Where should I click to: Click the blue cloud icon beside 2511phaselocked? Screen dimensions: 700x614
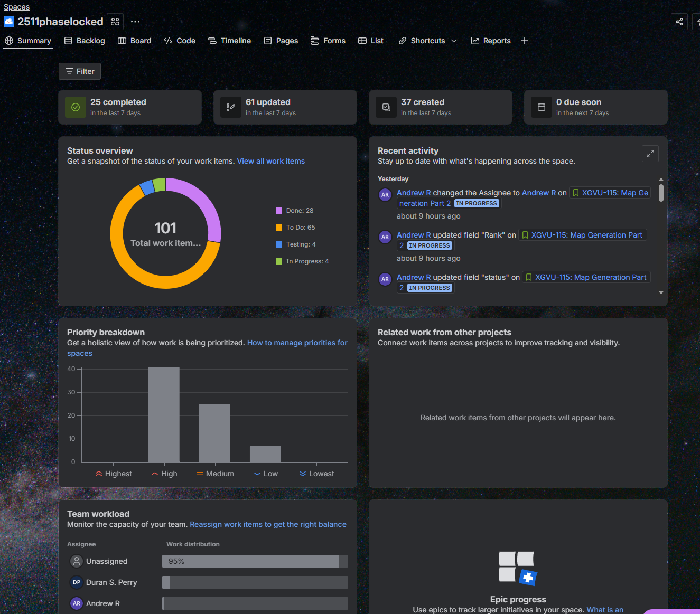click(9, 22)
